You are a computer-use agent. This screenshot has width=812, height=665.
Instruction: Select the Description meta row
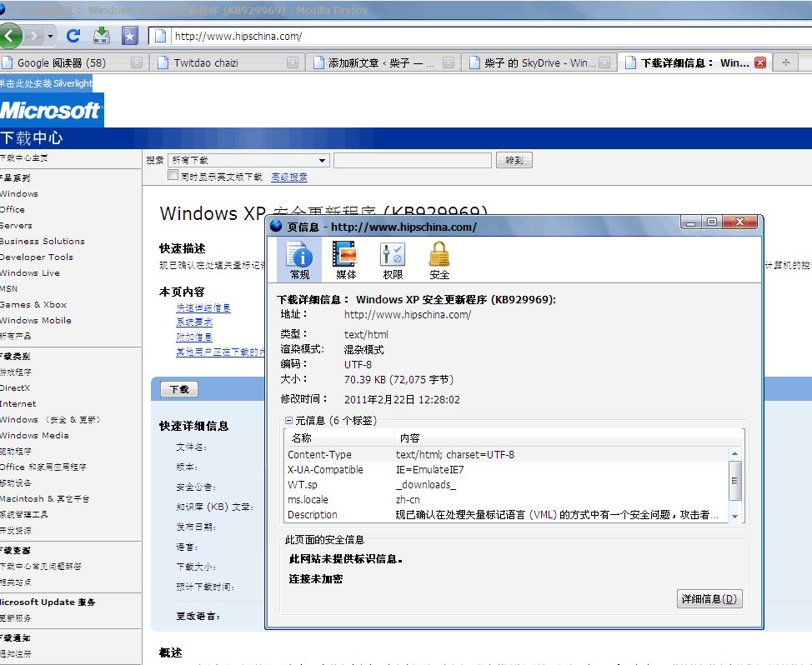tap(506, 514)
